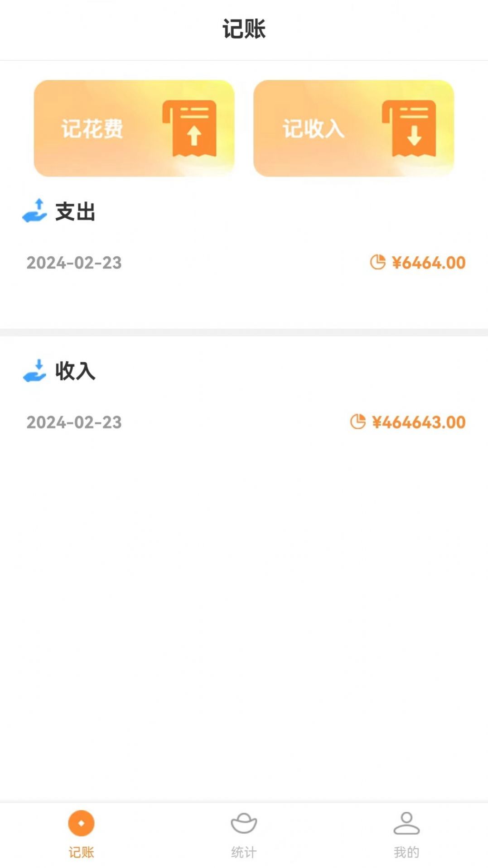This screenshot has width=488, height=868.
Task: Tap the 收入 section heading
Action: [75, 371]
